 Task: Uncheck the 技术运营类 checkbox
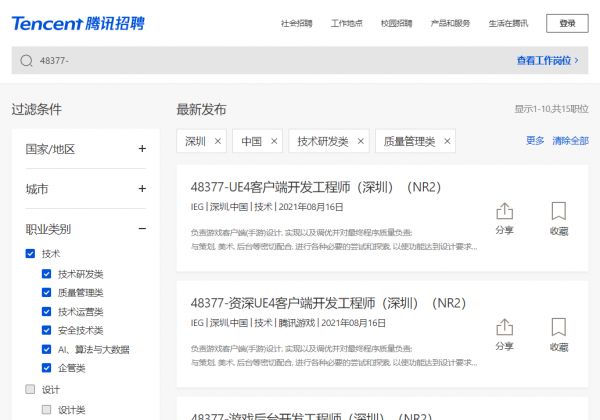47,312
